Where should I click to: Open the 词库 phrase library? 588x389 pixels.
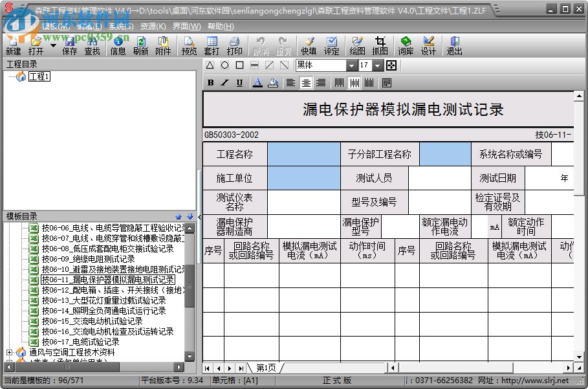[x=406, y=45]
